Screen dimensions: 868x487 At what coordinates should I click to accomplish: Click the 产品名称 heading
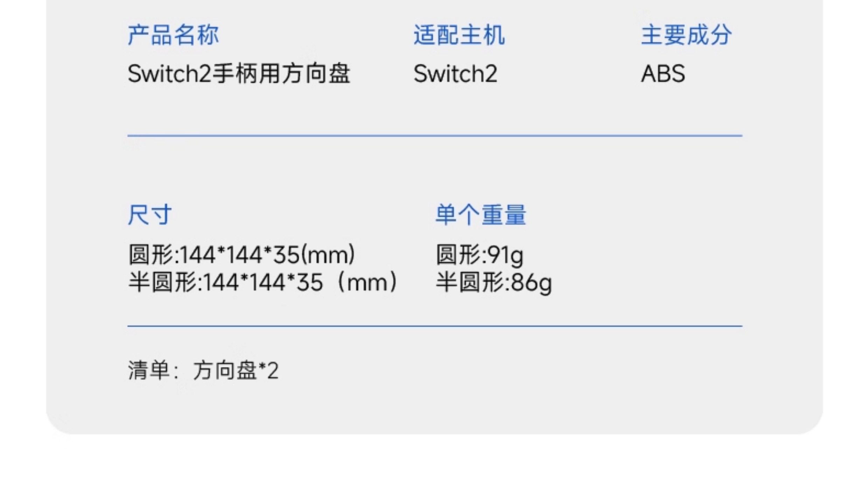pos(173,35)
